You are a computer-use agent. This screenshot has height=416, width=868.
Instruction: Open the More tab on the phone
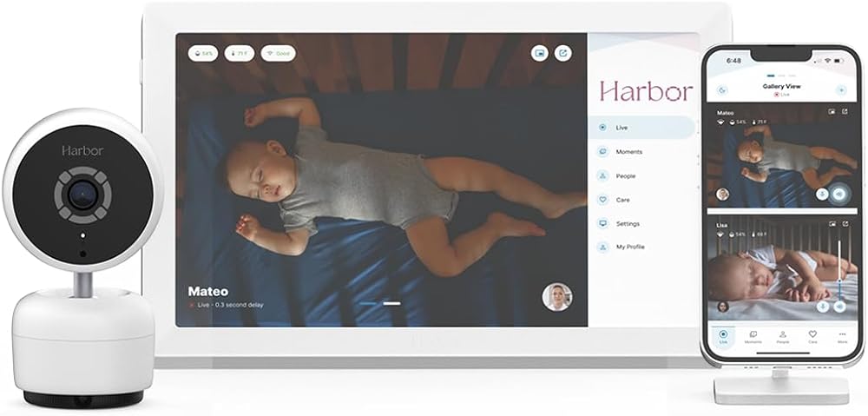[843, 337]
